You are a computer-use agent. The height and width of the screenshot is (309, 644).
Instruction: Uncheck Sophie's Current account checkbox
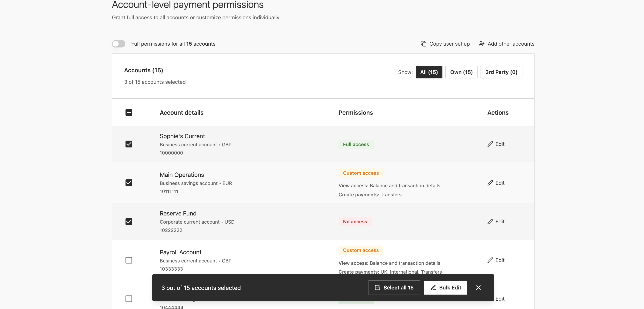[x=129, y=144]
